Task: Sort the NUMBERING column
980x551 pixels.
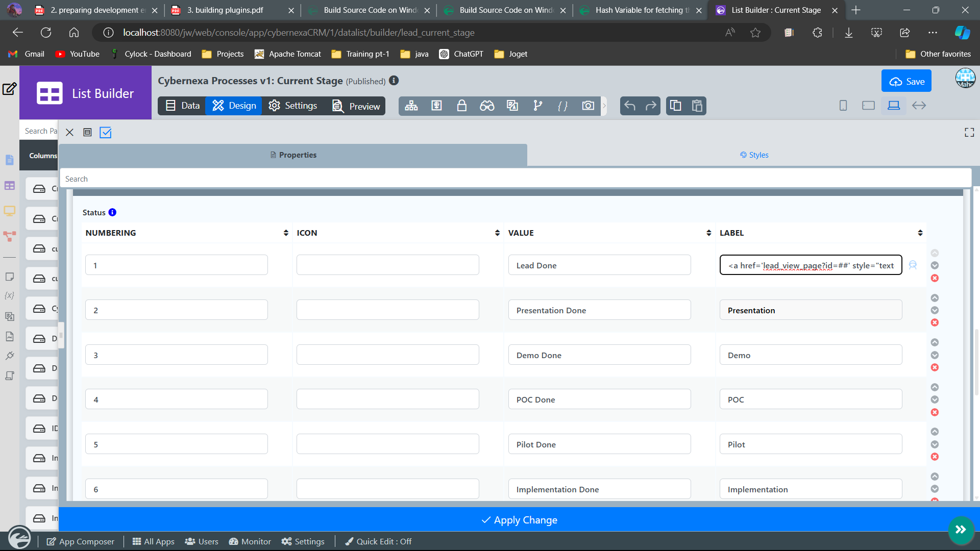Action: (x=286, y=233)
